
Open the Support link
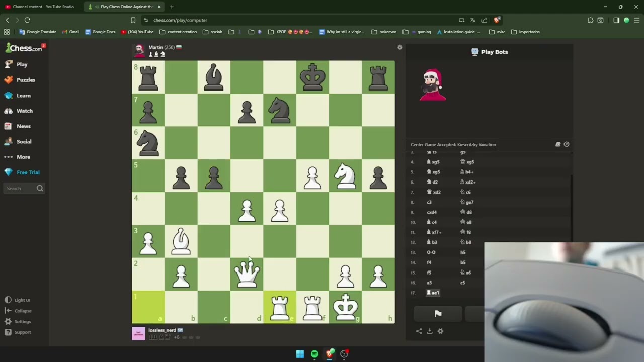18,332
